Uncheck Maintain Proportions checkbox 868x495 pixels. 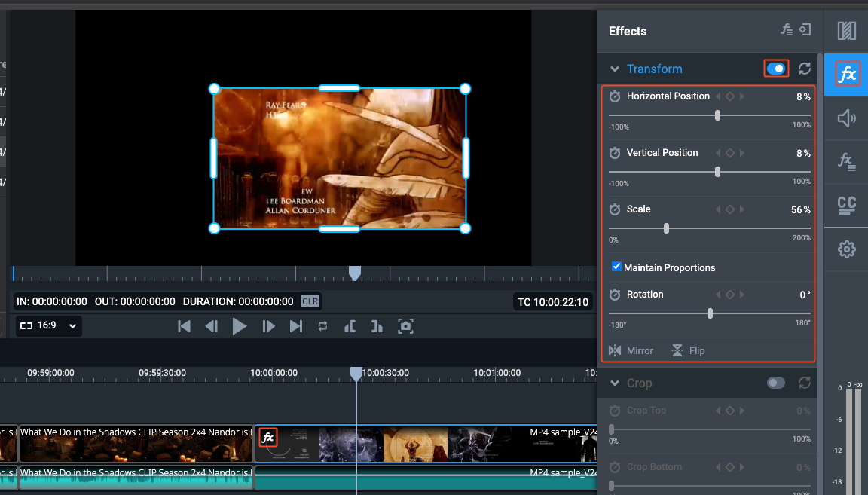(x=616, y=266)
